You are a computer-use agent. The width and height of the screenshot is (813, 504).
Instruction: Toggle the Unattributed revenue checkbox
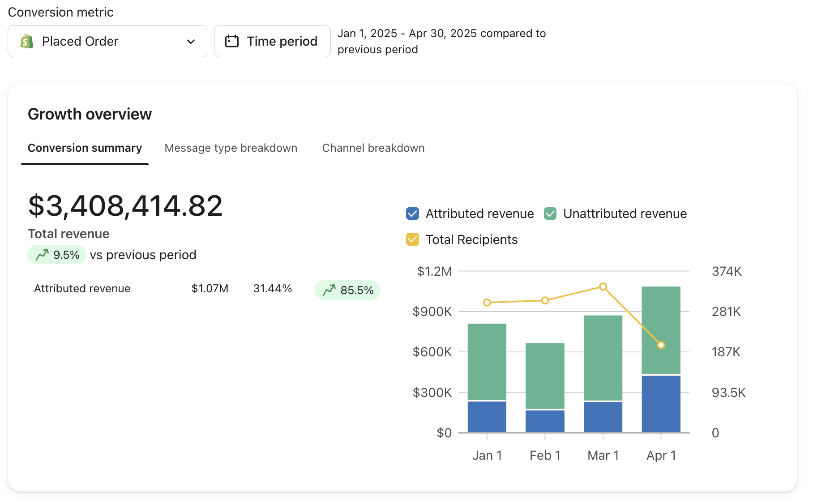click(x=550, y=214)
